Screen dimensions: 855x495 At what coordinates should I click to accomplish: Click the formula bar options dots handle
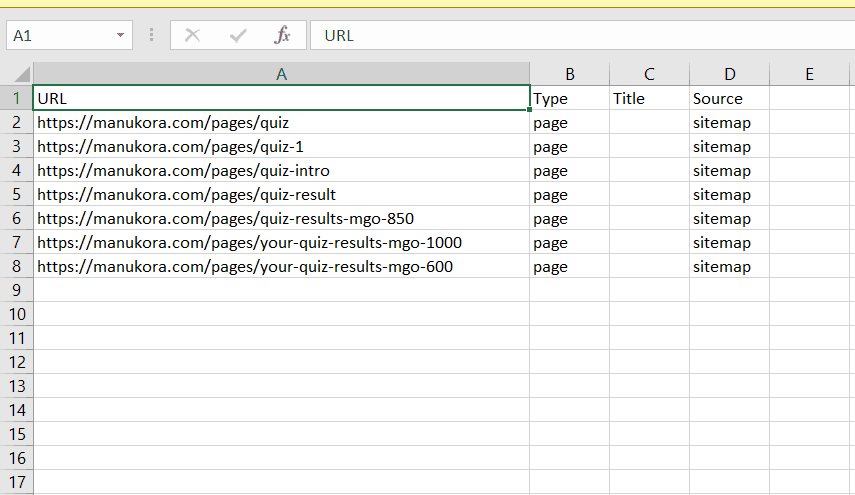tap(151, 35)
